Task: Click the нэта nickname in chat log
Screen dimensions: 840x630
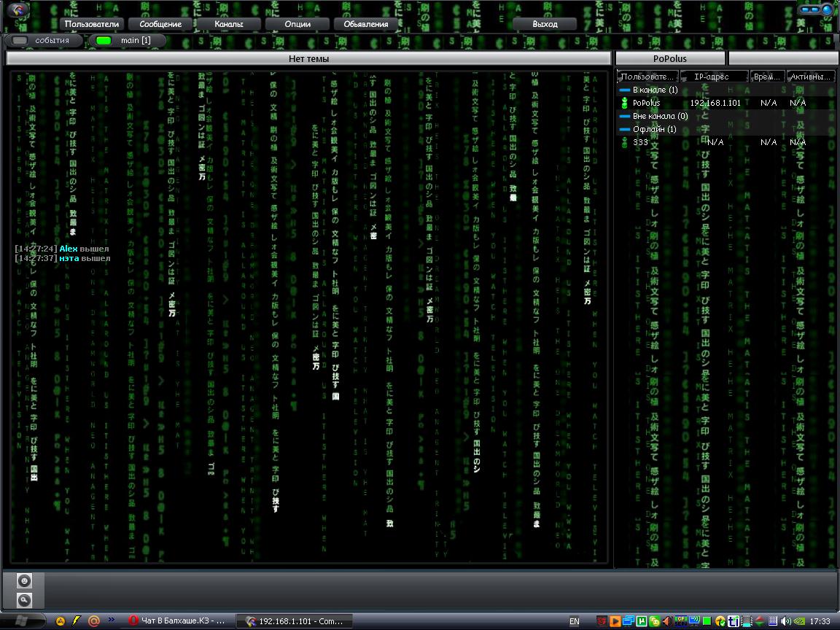Action: (x=69, y=258)
